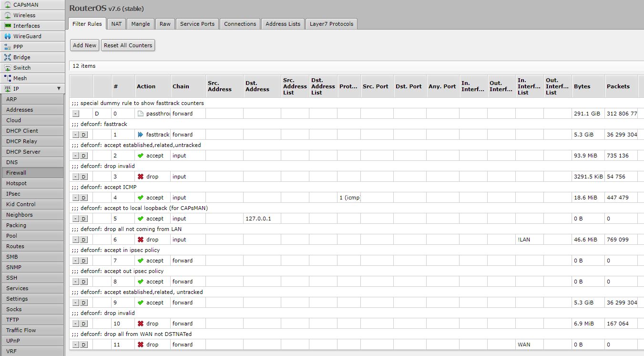The height and width of the screenshot is (356, 644).
Task: Open the Wireless menu icon
Action: [x=8, y=15]
